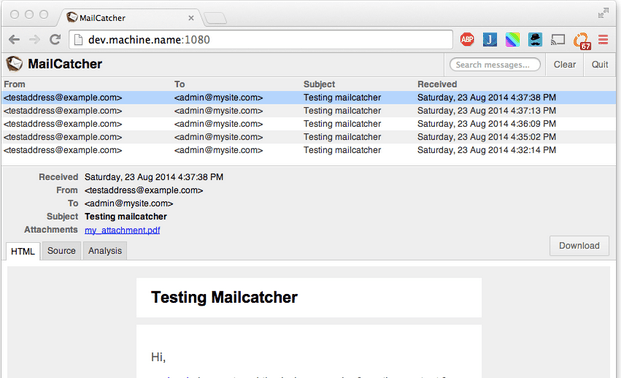Click the From column header
This screenshot has height=381, width=621.
tap(15, 84)
